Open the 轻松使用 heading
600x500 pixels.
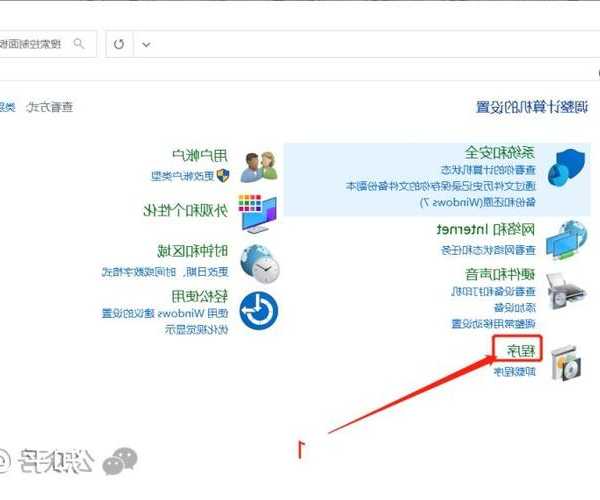point(200,296)
